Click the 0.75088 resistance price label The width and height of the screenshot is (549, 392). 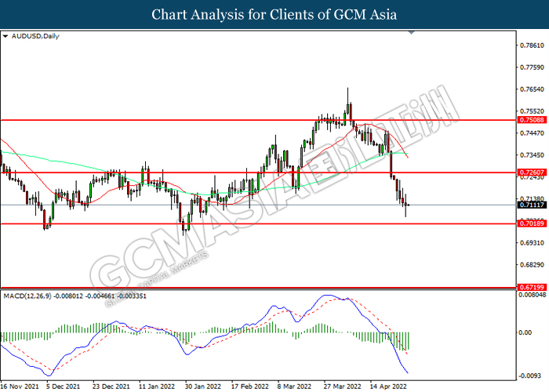[532, 120]
